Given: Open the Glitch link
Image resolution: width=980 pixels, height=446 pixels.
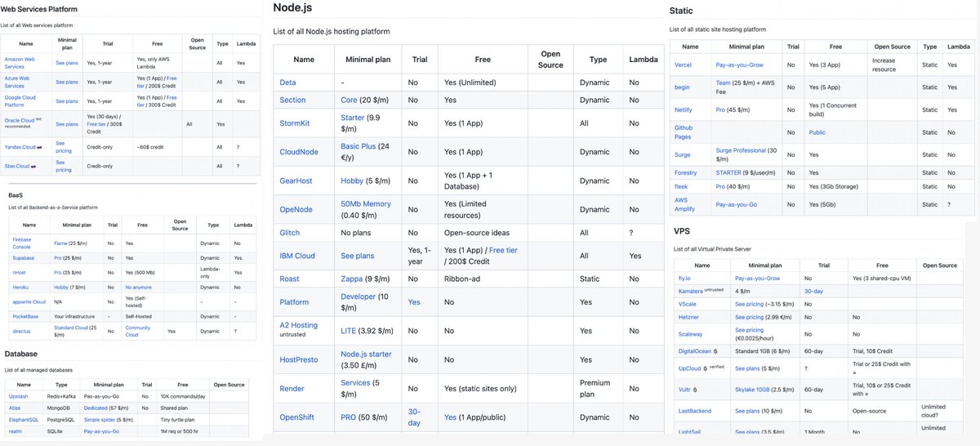Looking at the screenshot, I should (x=290, y=233).
